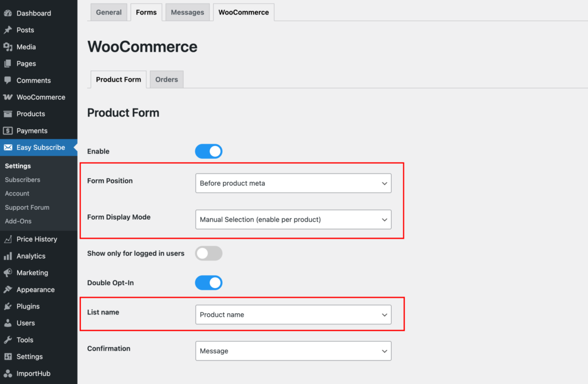
Task: Toggle Show only for logged in users
Action: pos(208,253)
